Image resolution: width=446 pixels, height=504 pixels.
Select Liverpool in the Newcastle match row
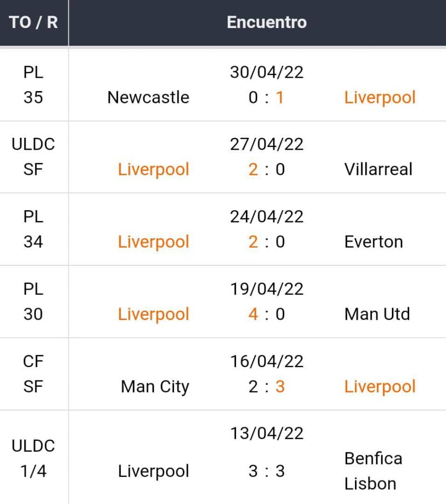(380, 97)
